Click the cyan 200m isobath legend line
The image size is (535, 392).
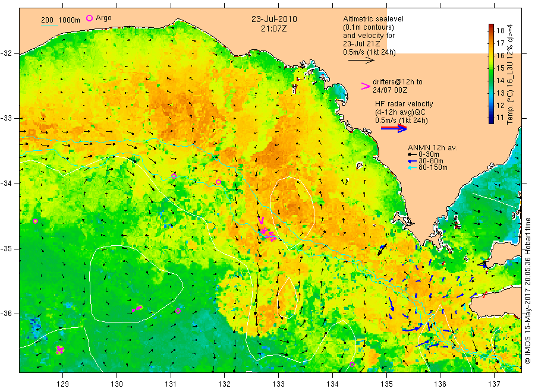pos(49,26)
